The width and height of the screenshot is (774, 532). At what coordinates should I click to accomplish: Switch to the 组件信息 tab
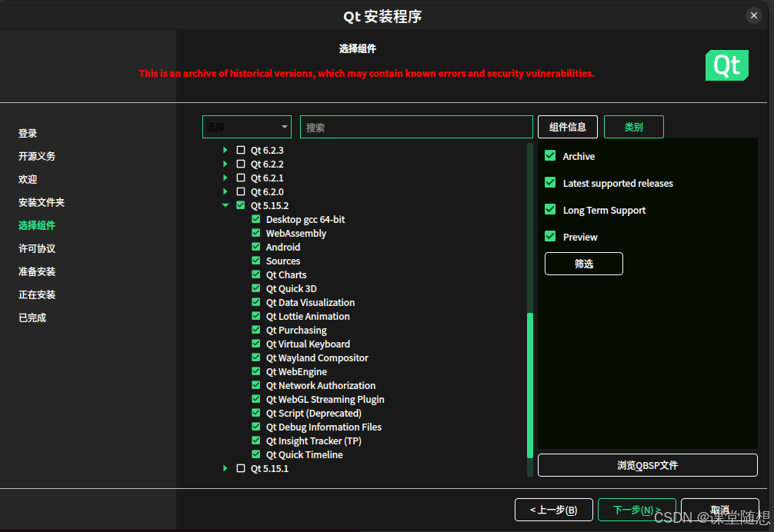pos(568,127)
